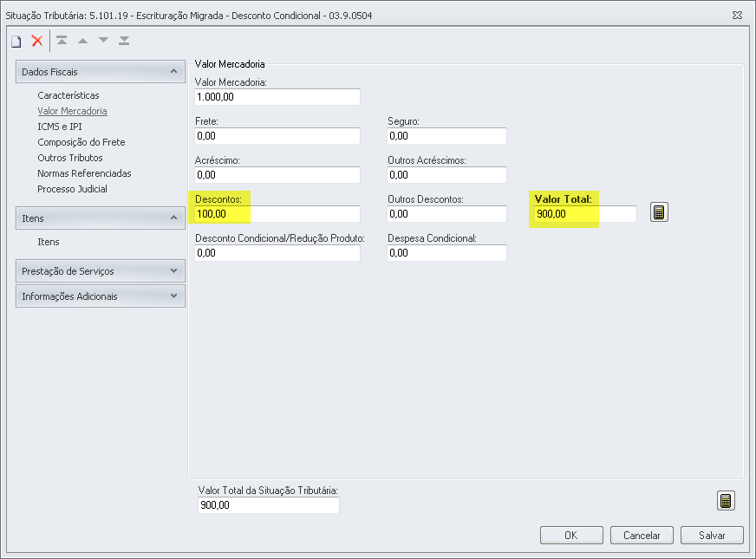Click calculator icon at bottom right
756x559 pixels.
pyautogui.click(x=726, y=501)
